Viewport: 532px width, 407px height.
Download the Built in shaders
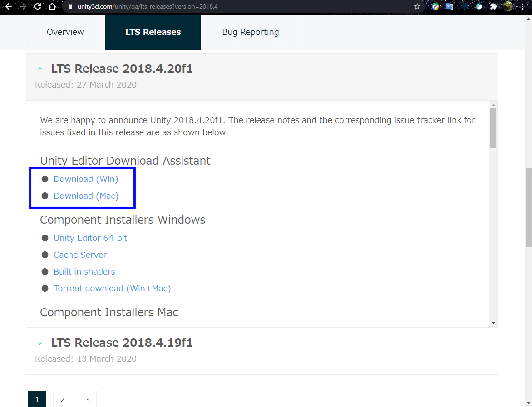[84, 272]
